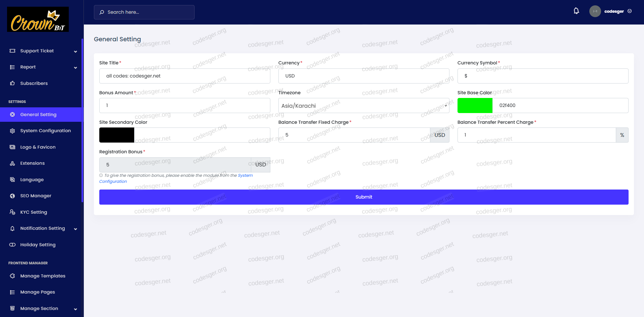Image resolution: width=644 pixels, height=317 pixels.
Task: Click the KYC Setting user icon
Action: click(x=12, y=212)
